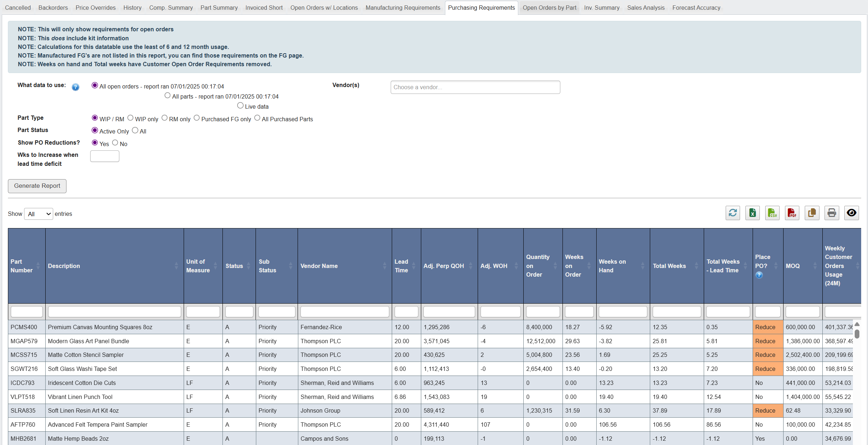Select the All Purchased Parts option
This screenshot has height=445, width=868.
(257, 118)
